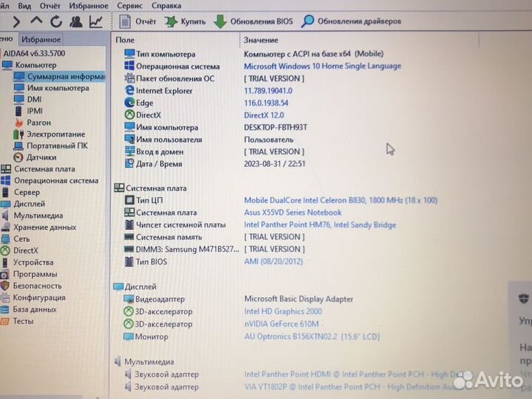Click the Операционная система Windows tree icon

[6, 180]
